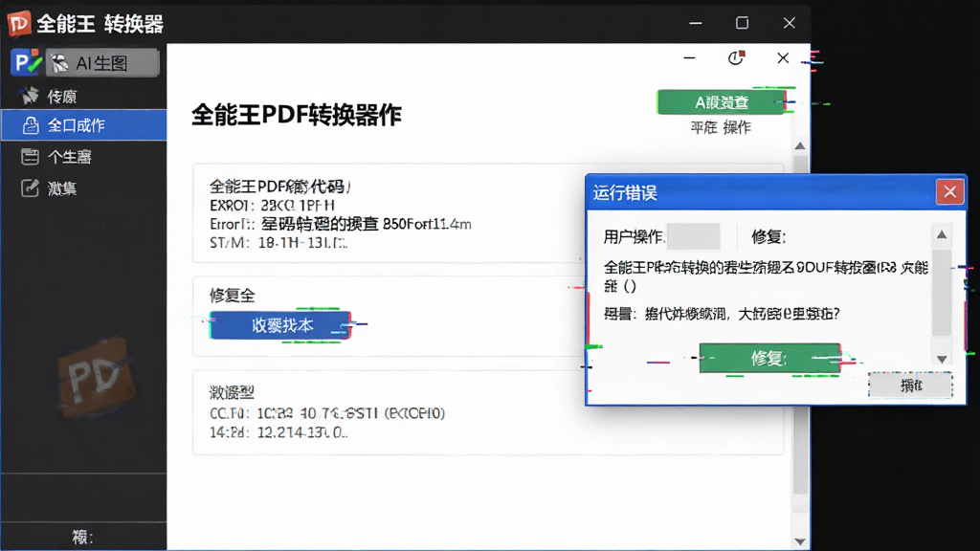Open the AI生图 tool in the sidebar

click(x=102, y=63)
